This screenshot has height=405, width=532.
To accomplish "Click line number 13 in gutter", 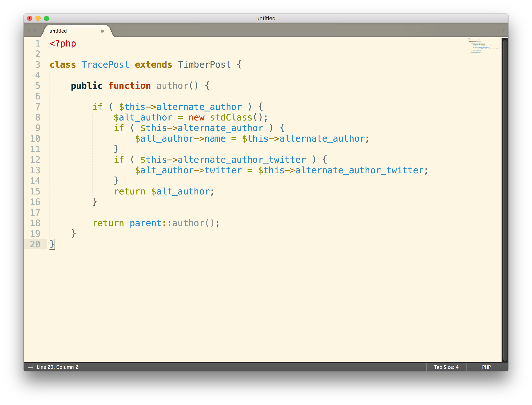I will tap(35, 170).
